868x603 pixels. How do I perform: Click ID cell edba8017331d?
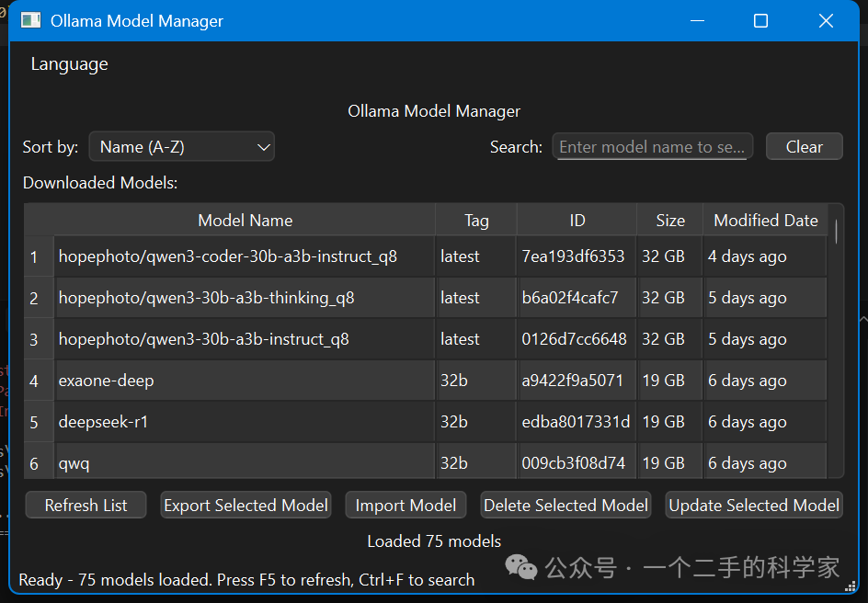(577, 422)
